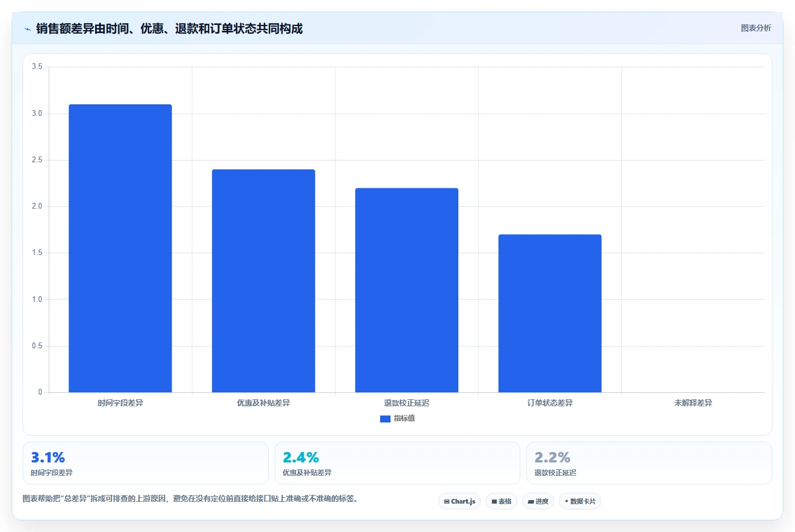The image size is (795, 532).
Task: Select the 退款校正延迟 bar
Action: click(x=406, y=290)
